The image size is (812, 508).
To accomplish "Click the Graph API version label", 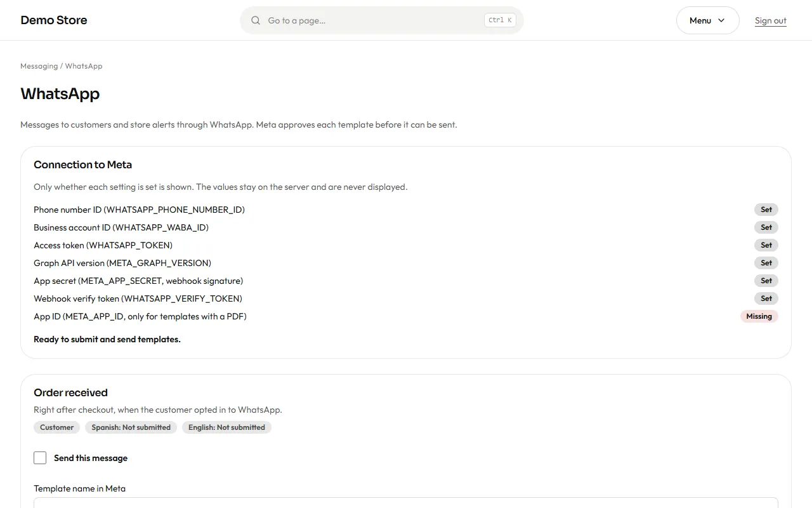I will pos(122,263).
